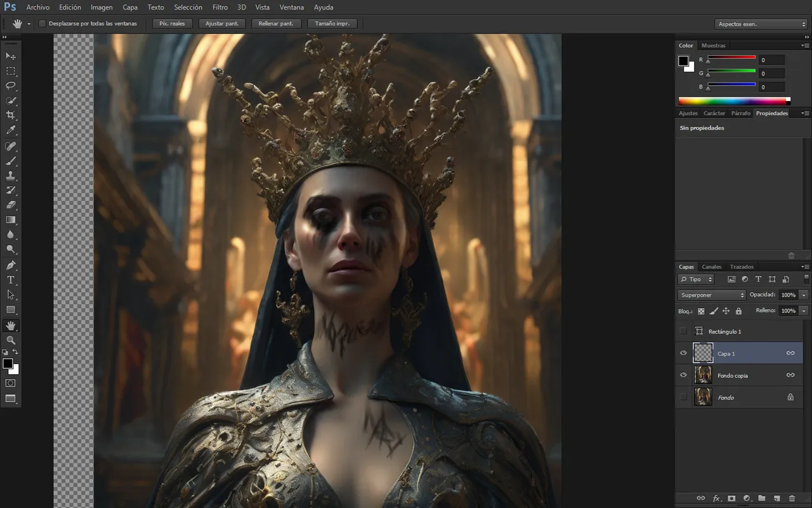This screenshot has width=812, height=508.
Task: Open the Capas panel options menu
Action: click(x=805, y=267)
